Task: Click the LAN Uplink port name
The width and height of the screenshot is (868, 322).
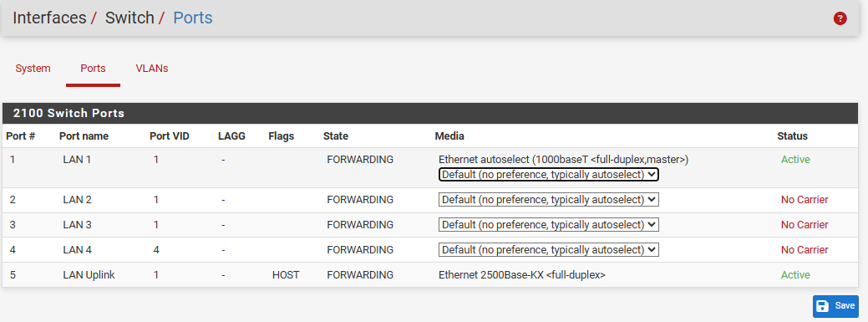Action: [89, 275]
